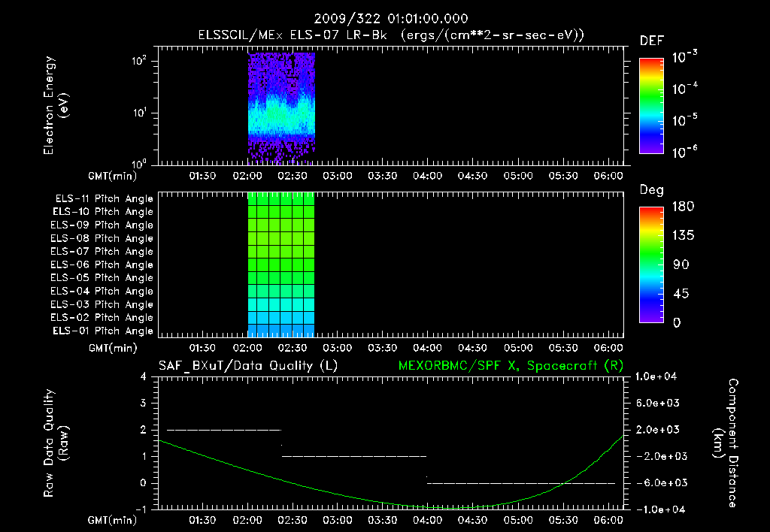Click the 10^2 tick on the Electron Energy axis
Viewport: 770px width, 532px height.
click(139, 61)
